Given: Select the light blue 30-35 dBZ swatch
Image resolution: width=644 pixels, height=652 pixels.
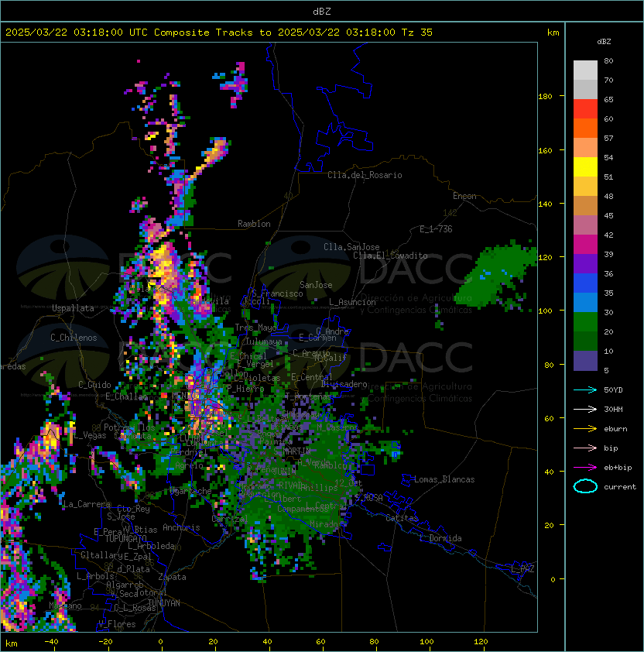Looking at the screenshot, I should coord(585,303).
